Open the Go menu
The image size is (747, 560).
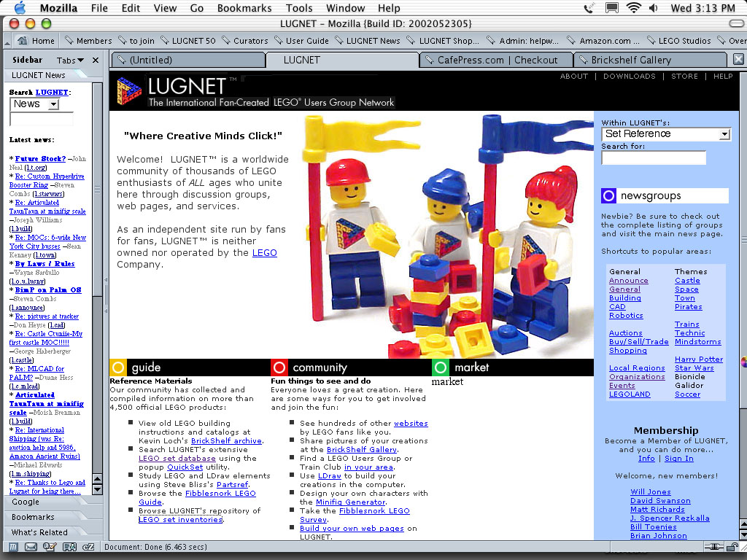pyautogui.click(x=197, y=7)
